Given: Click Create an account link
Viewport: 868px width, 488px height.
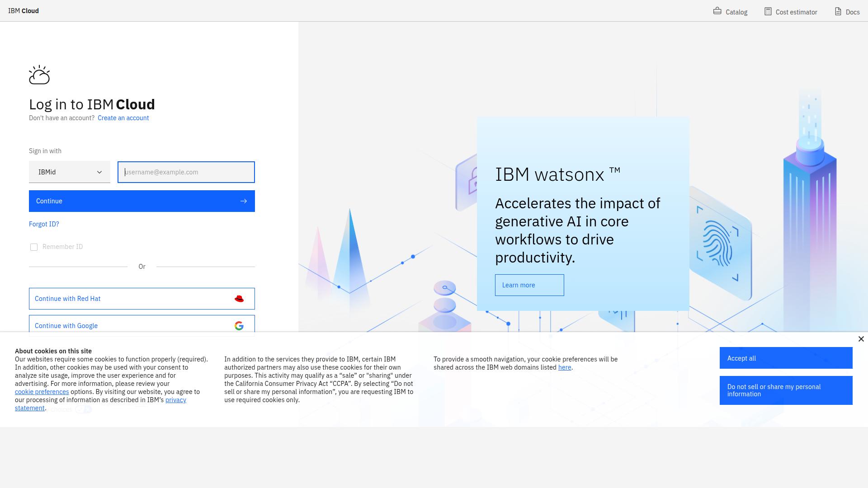Looking at the screenshot, I should click(x=123, y=118).
